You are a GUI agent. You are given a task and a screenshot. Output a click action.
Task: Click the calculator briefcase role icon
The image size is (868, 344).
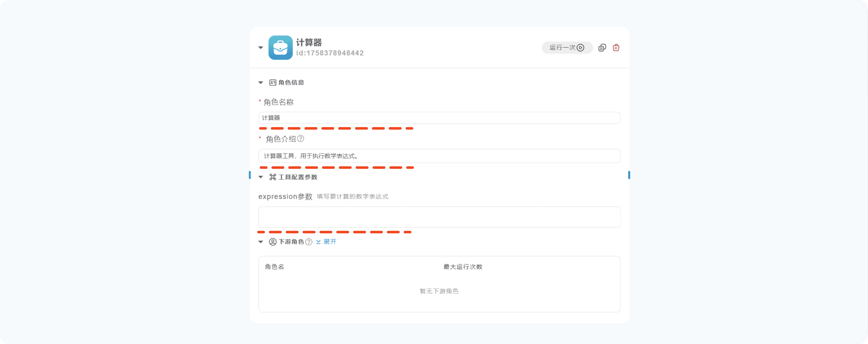[280, 47]
